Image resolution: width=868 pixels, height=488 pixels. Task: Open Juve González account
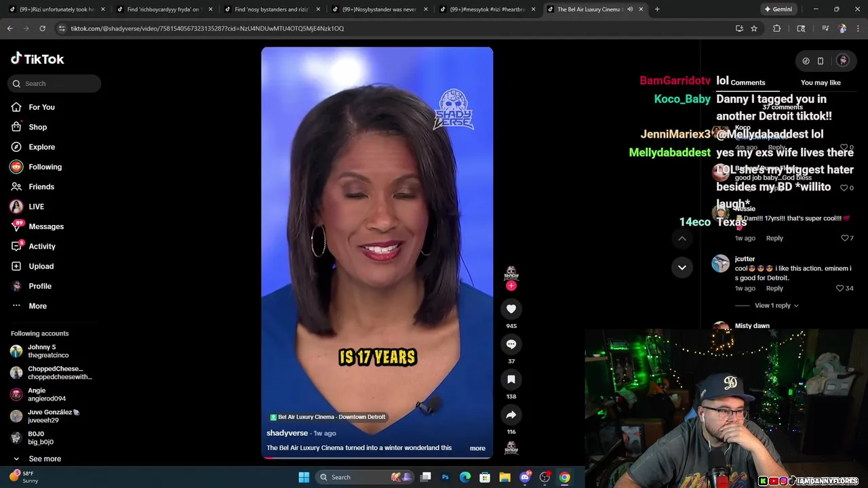47,416
